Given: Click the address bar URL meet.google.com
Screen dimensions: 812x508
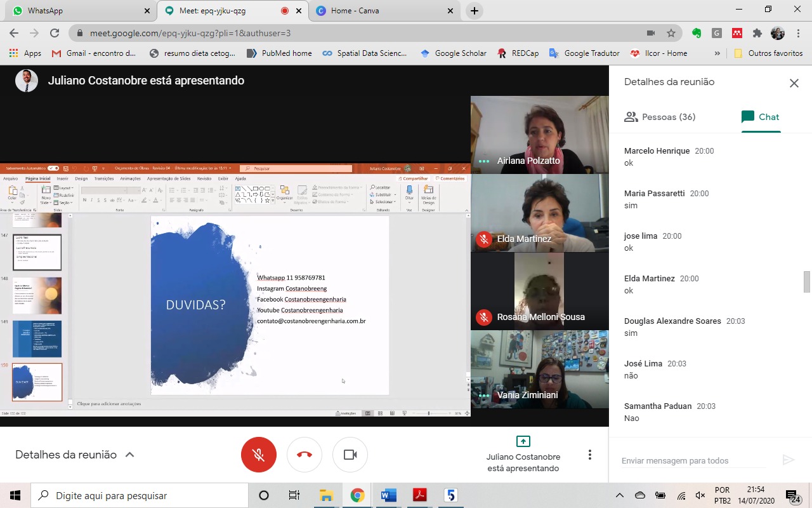Looking at the screenshot, I should click(190, 33).
